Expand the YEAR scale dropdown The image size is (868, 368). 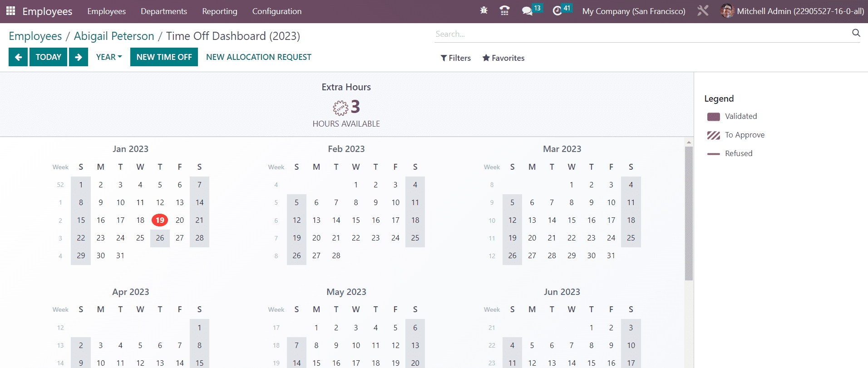[x=109, y=57]
